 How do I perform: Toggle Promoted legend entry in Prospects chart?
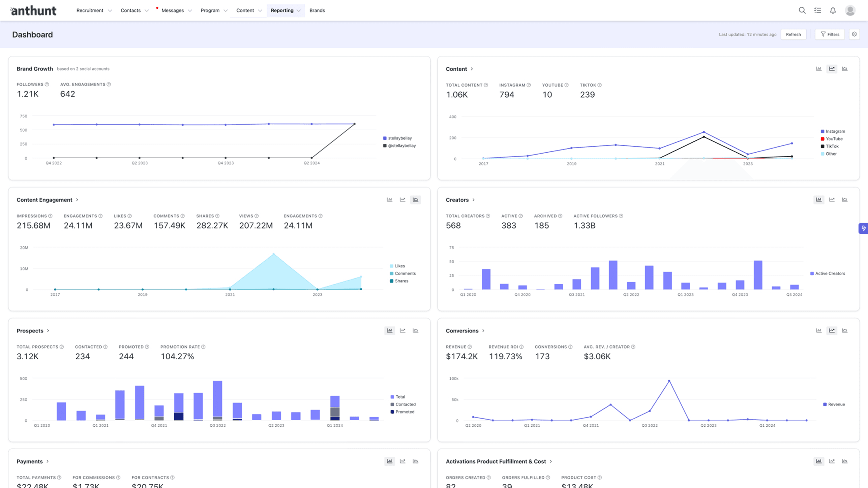(x=402, y=412)
